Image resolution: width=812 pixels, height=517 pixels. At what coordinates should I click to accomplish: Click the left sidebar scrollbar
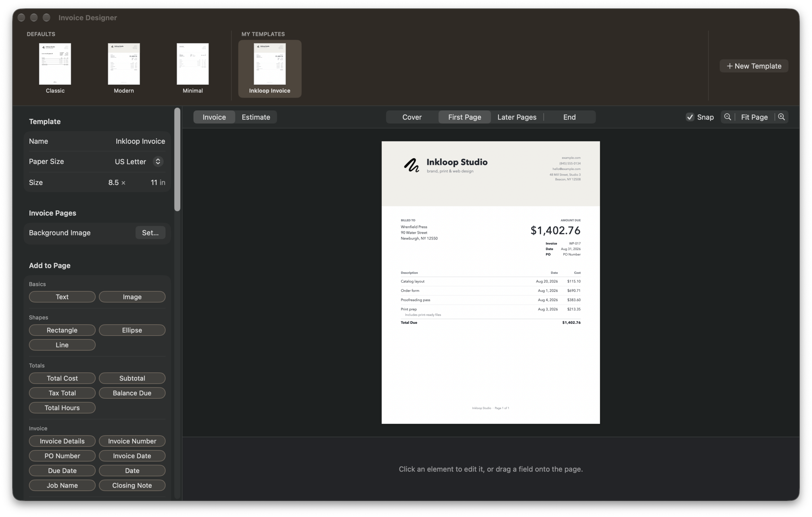177,160
